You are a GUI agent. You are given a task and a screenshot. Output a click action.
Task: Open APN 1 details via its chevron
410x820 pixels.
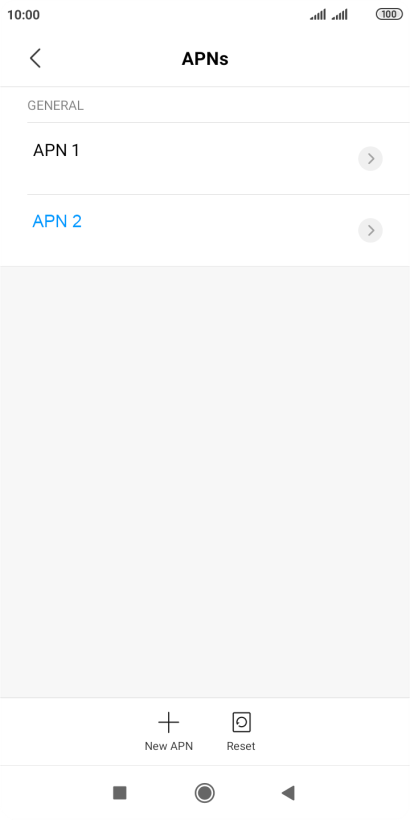[370, 158]
